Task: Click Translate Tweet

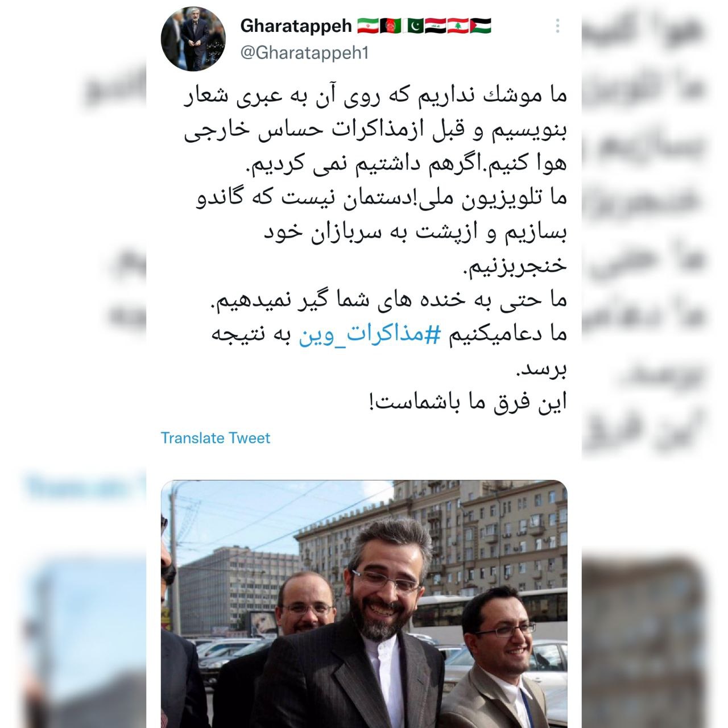Action: [x=216, y=438]
